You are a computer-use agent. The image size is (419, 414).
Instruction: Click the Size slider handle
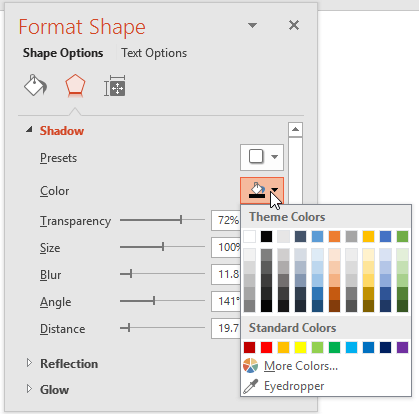point(163,247)
